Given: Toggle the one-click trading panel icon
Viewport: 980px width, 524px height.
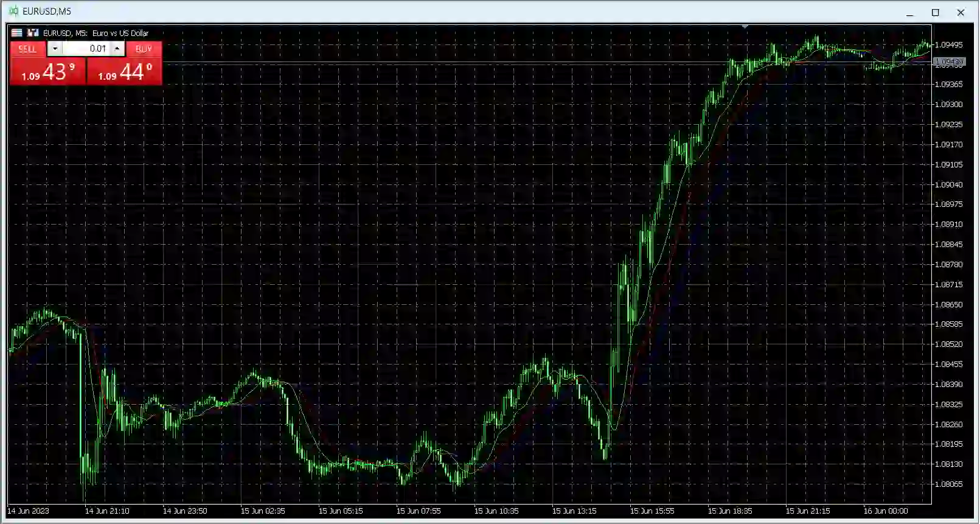Looking at the screenshot, I should pyautogui.click(x=17, y=33).
